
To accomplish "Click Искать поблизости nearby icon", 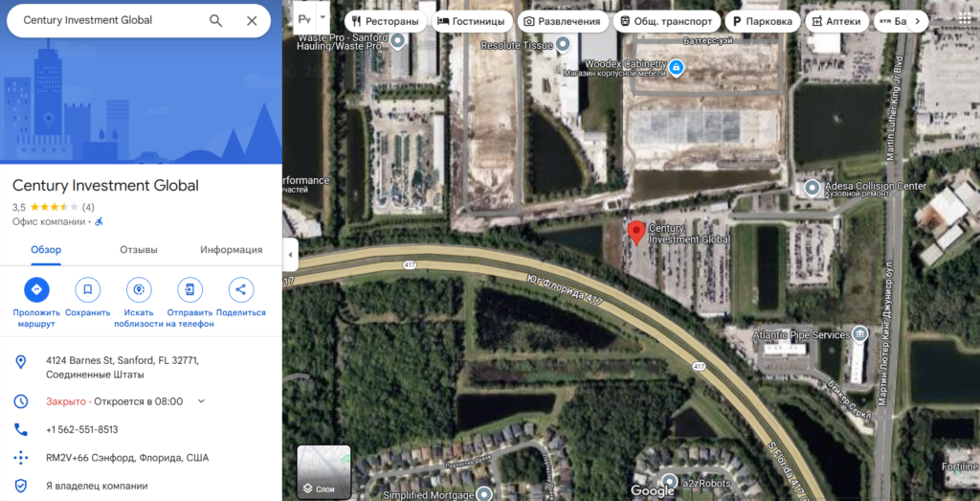I will (139, 289).
